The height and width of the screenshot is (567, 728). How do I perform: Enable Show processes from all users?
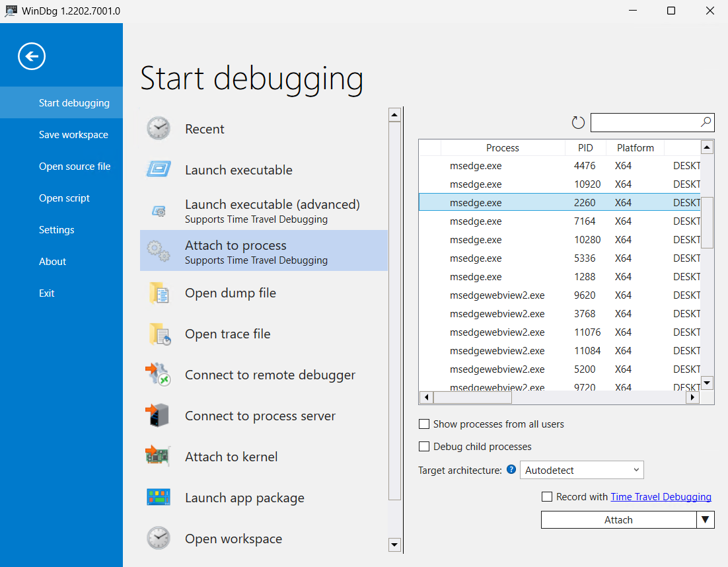424,424
